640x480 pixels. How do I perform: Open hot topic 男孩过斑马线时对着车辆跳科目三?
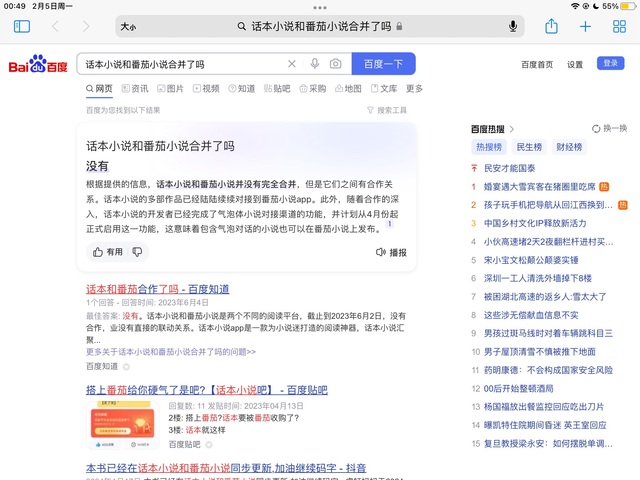coord(548,333)
